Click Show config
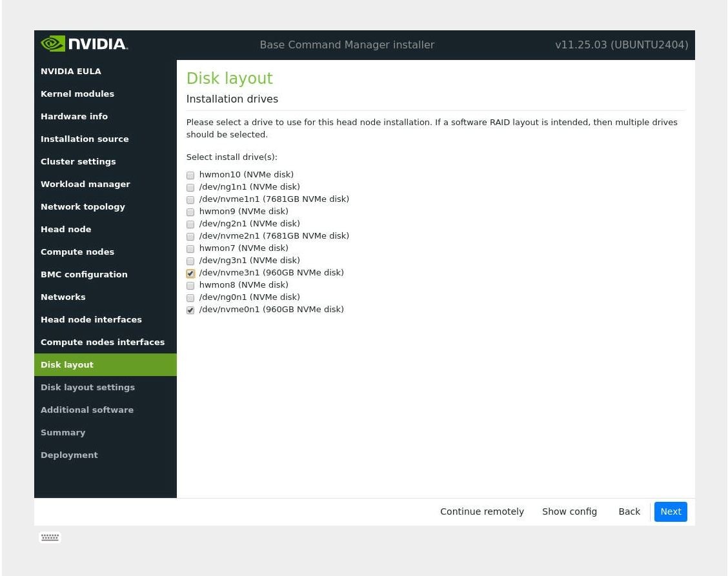The width and height of the screenshot is (728, 576). click(x=569, y=511)
